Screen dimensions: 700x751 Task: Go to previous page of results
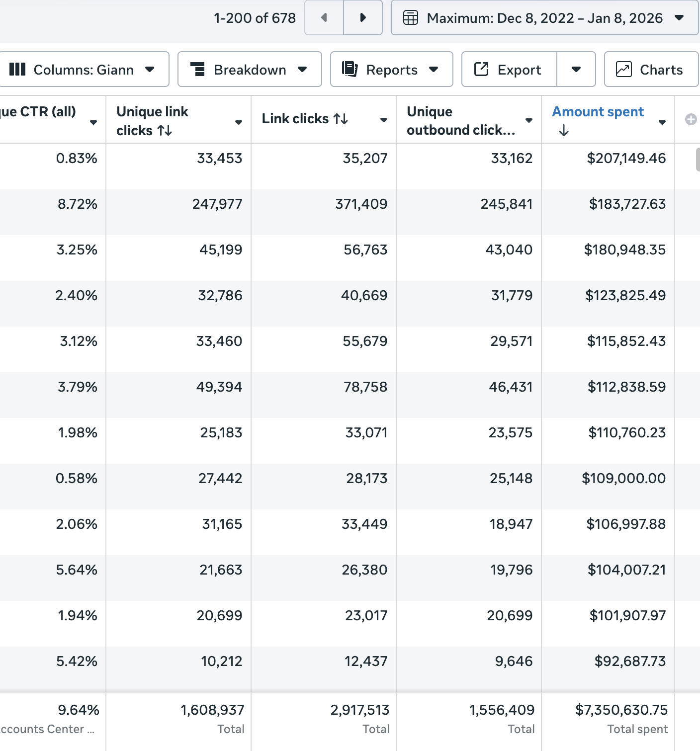(324, 18)
